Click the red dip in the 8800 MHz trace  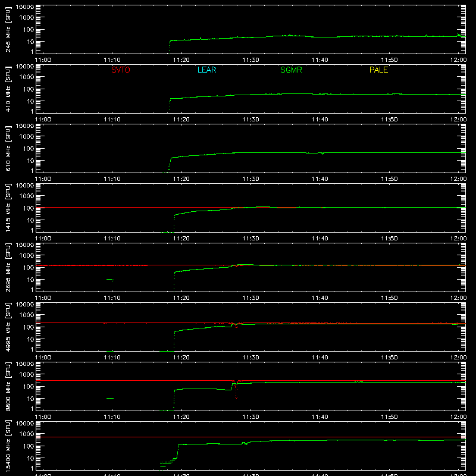click(236, 390)
